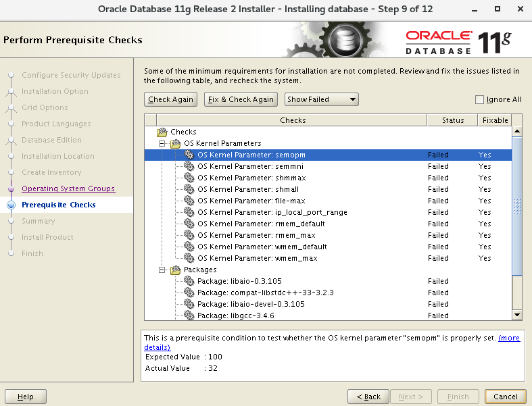The width and height of the screenshot is (532, 406).
Task: Select row Package: libgcc-3.4.6
Action: pos(328,315)
